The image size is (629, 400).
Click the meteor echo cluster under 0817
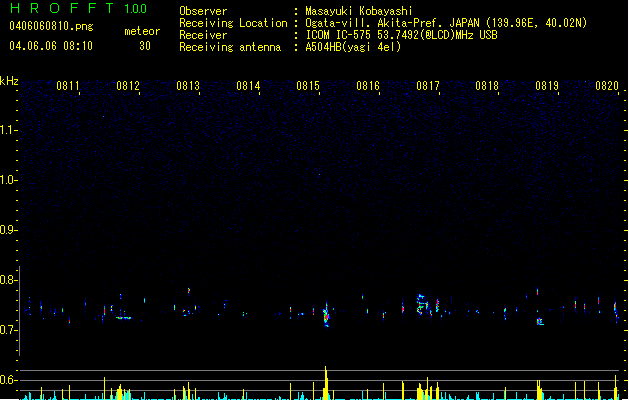pyautogui.click(x=421, y=304)
